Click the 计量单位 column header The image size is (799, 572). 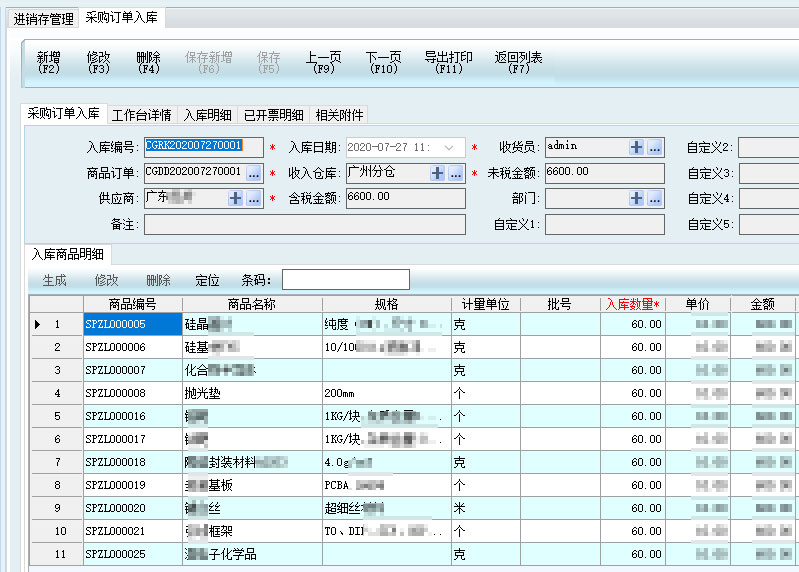486,304
